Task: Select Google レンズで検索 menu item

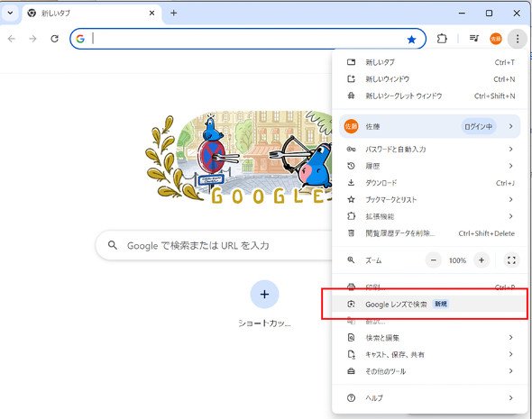Action: [x=430, y=304]
